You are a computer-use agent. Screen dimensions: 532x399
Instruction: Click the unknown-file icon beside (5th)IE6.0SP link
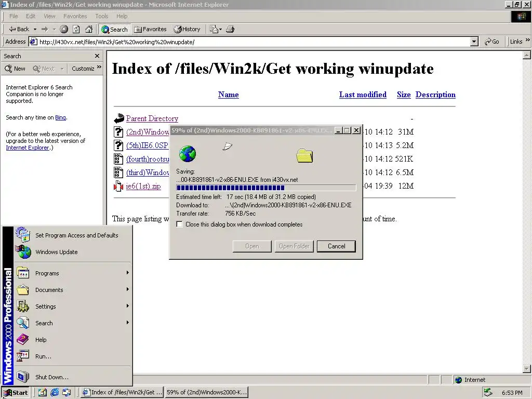pos(118,145)
